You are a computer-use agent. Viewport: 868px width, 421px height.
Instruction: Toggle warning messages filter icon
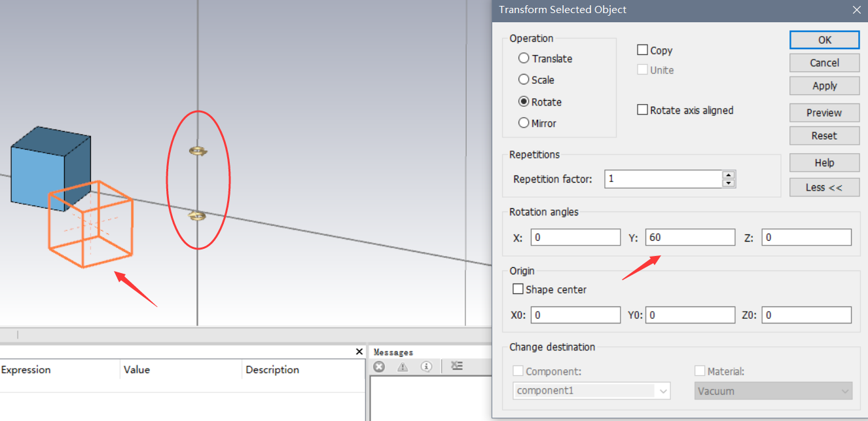[403, 367]
